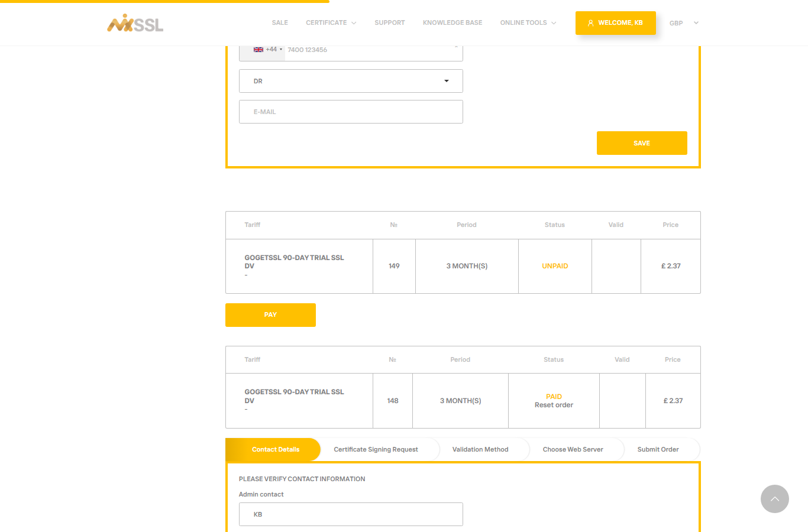
Task: Click tariff name in order 148 row
Action: tap(294, 396)
